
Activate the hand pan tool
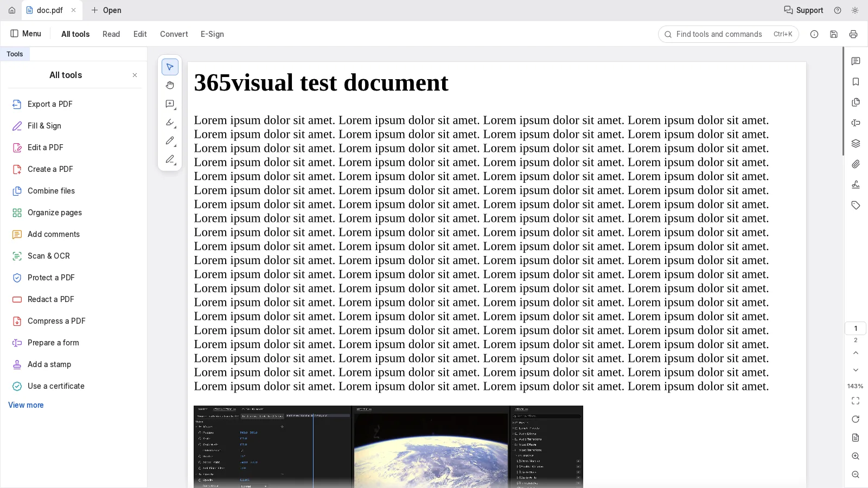click(170, 85)
